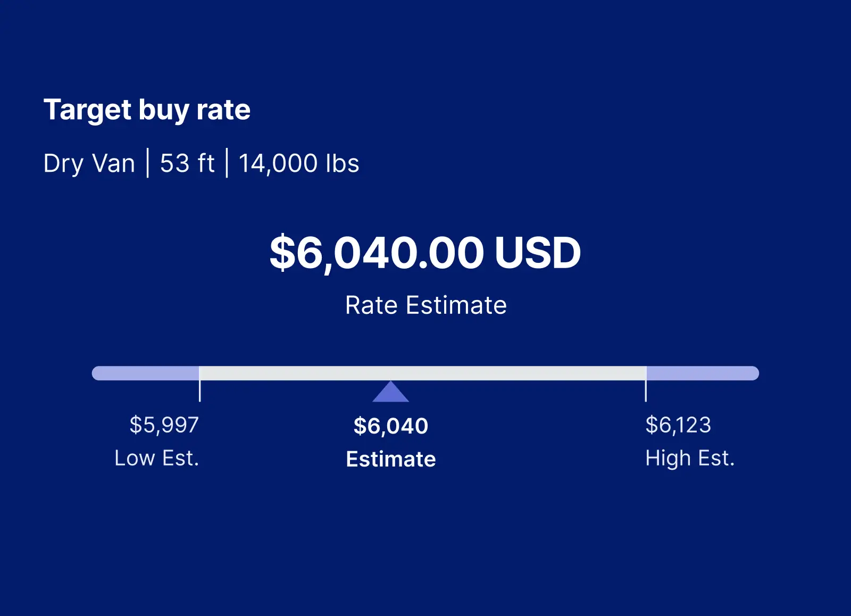The width and height of the screenshot is (851, 616).
Task: Click the middle white section of range bar
Action: [423, 373]
